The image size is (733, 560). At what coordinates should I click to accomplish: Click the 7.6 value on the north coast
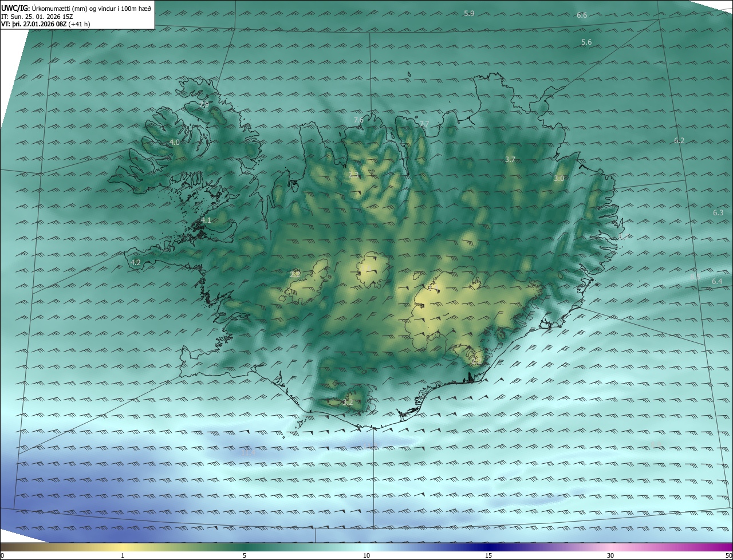click(358, 120)
